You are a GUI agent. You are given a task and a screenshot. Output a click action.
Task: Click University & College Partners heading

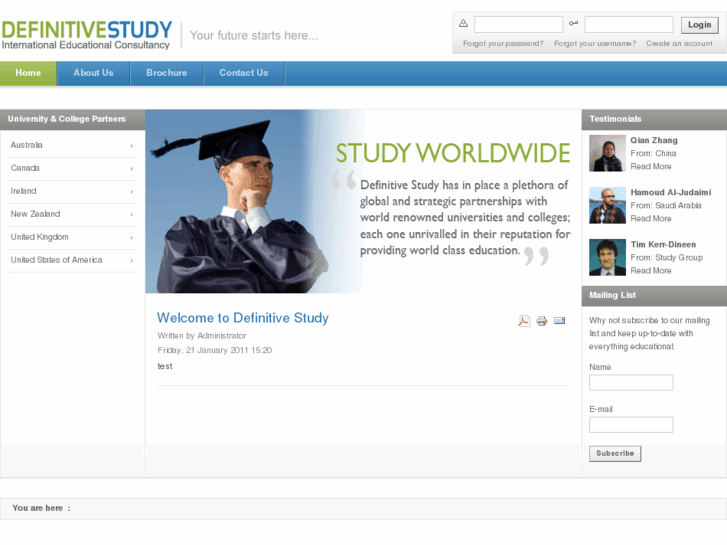pyautogui.click(x=72, y=119)
